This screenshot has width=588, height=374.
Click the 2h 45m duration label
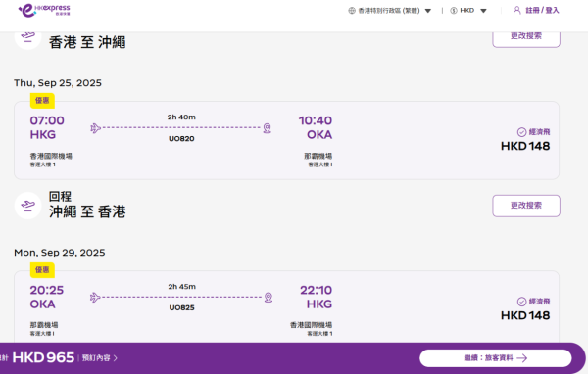pos(182,286)
